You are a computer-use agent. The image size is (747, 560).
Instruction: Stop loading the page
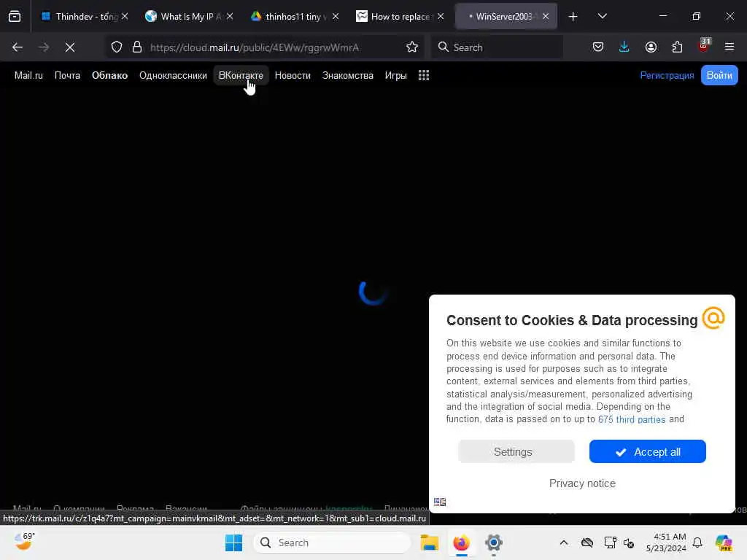point(70,47)
